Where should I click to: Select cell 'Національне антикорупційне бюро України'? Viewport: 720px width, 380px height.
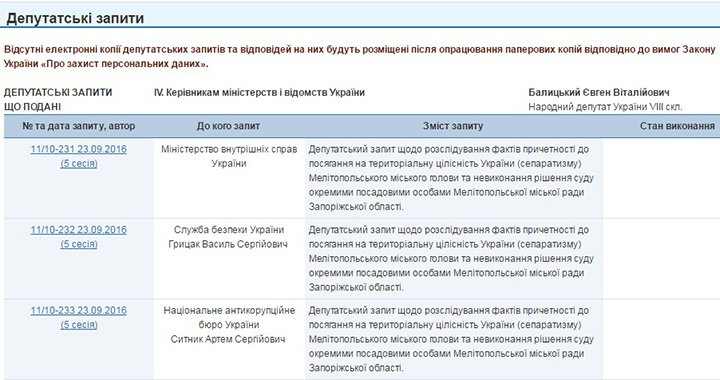229,318
